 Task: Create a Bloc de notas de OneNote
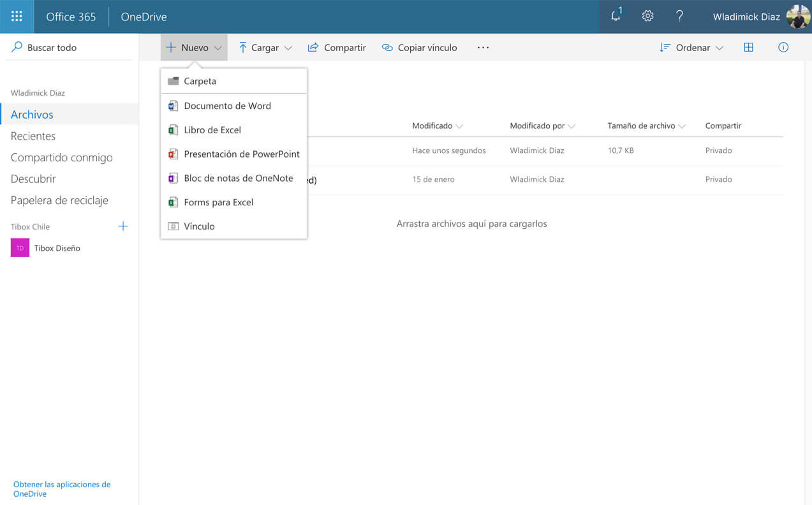point(234,178)
